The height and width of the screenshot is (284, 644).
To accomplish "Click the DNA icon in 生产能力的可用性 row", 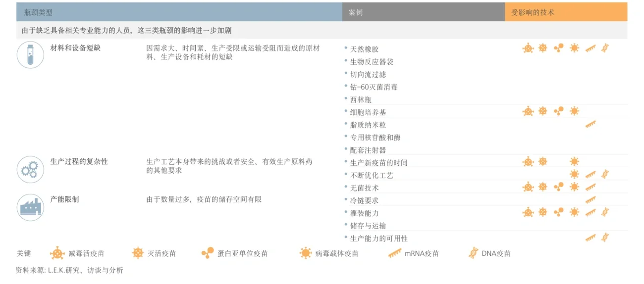I will (605, 237).
